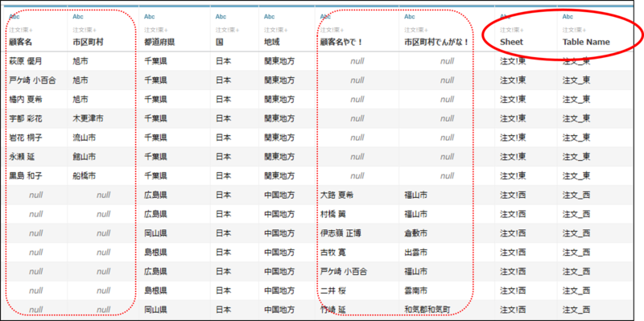Click 注文!西 in the 大路 夏希 row
644x321 pixels.
tap(513, 195)
